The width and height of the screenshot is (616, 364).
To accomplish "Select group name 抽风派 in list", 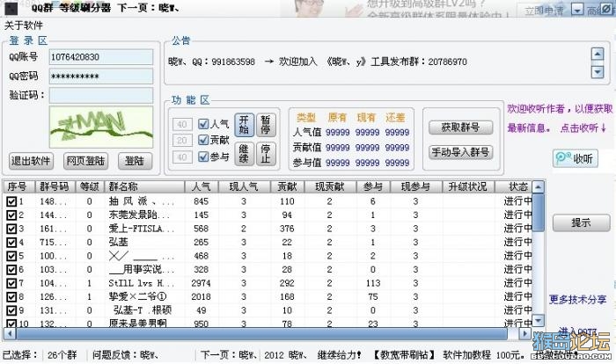I will click(x=141, y=201).
